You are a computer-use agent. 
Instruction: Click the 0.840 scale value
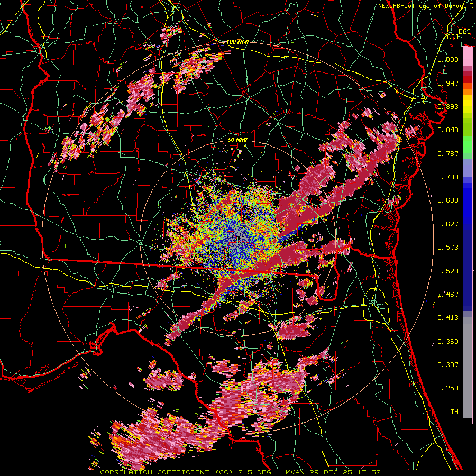tap(448, 130)
